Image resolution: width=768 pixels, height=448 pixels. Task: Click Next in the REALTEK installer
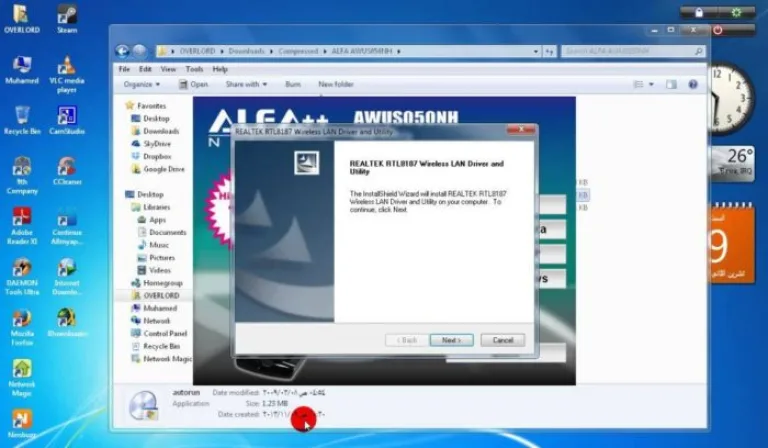point(451,340)
